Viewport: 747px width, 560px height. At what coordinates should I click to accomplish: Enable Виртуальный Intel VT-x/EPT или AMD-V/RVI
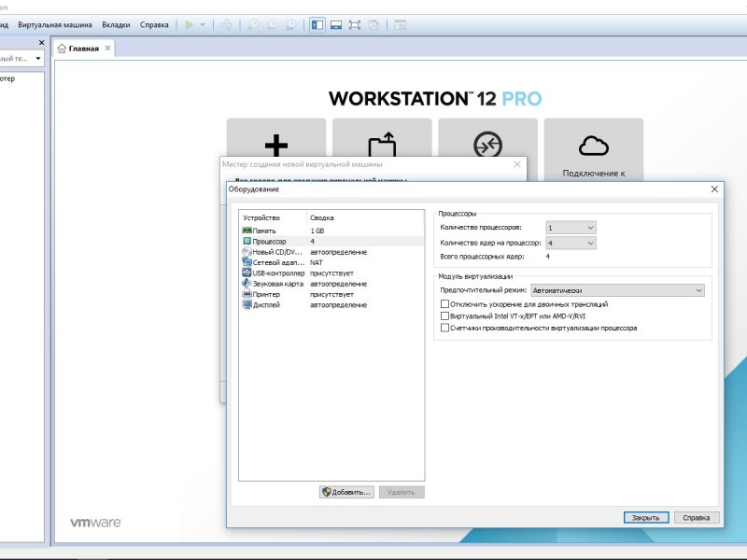point(444,315)
